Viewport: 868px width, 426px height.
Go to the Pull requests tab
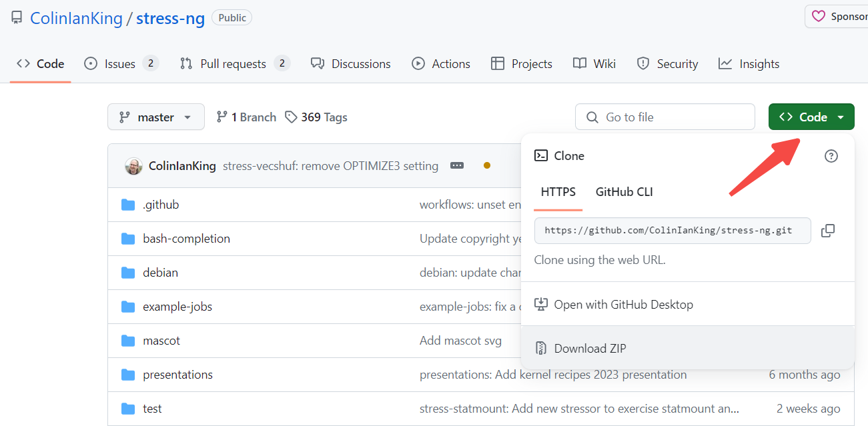234,64
